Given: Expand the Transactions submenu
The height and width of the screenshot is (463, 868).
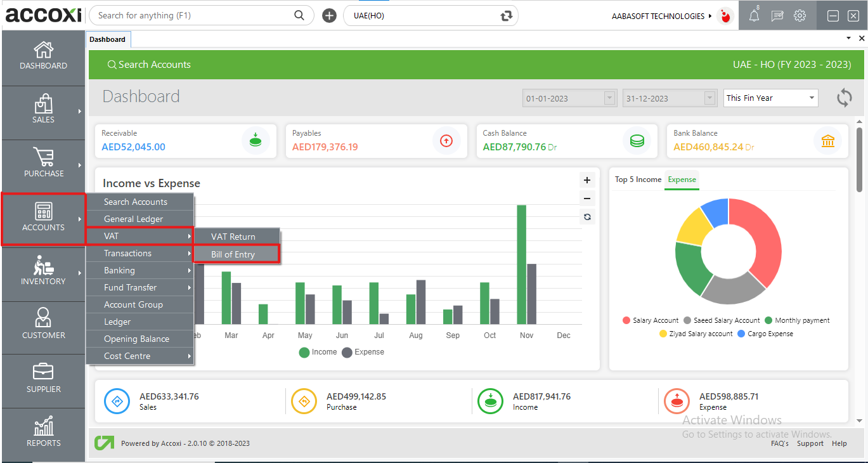Looking at the screenshot, I should pyautogui.click(x=139, y=253).
